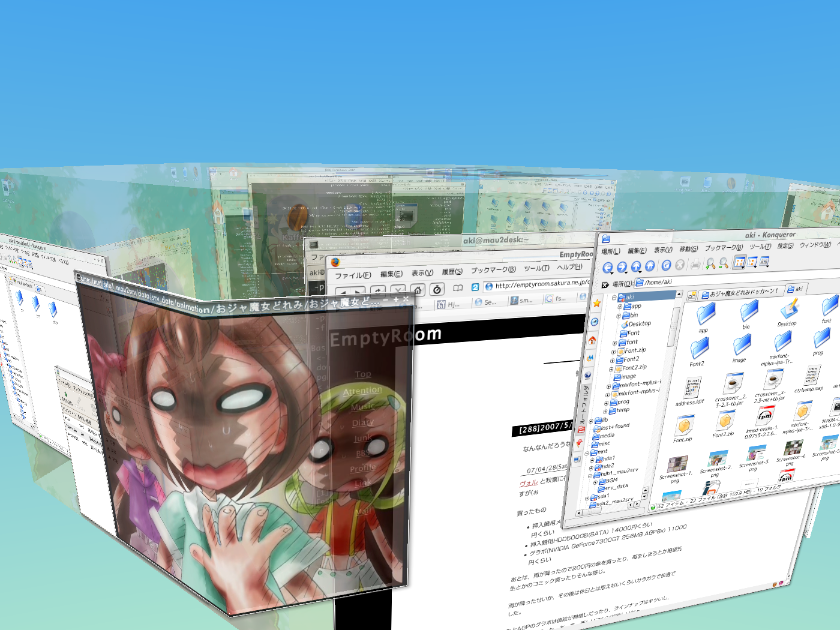Screen dimensions: 840x630
Task: Zoom out using Konqueror magnifier minus
Action: [x=724, y=263]
